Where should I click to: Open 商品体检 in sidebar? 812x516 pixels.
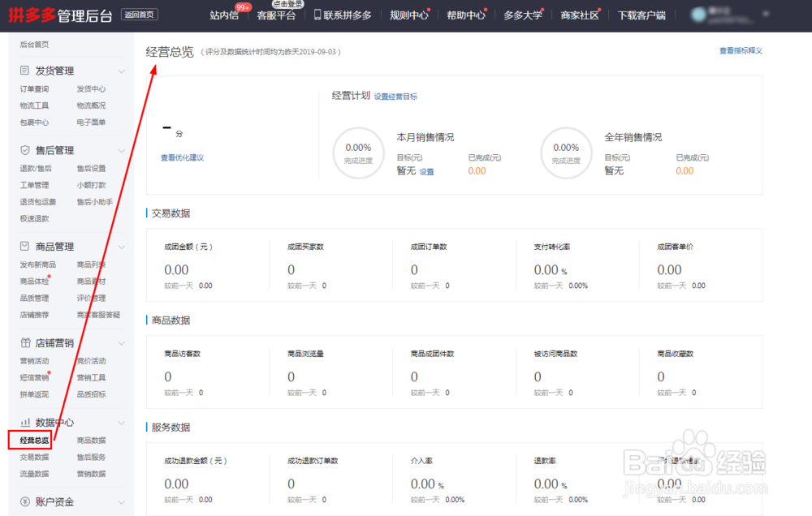pyautogui.click(x=34, y=282)
